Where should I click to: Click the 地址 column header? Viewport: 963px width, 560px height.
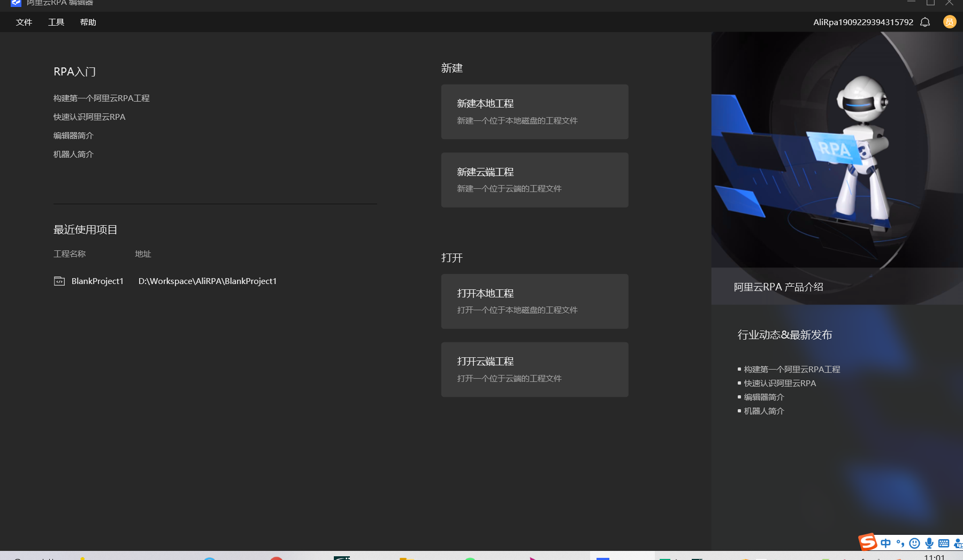tap(143, 254)
